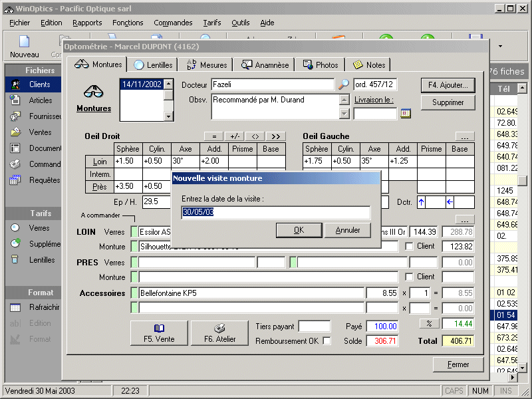532x399 pixels.
Task: Click the visit date input field
Action: (275, 212)
